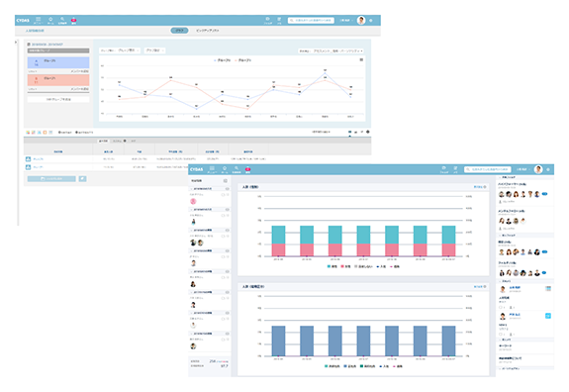Select the blue Group A card
Screen dimensions: 569x392
coord(58,62)
